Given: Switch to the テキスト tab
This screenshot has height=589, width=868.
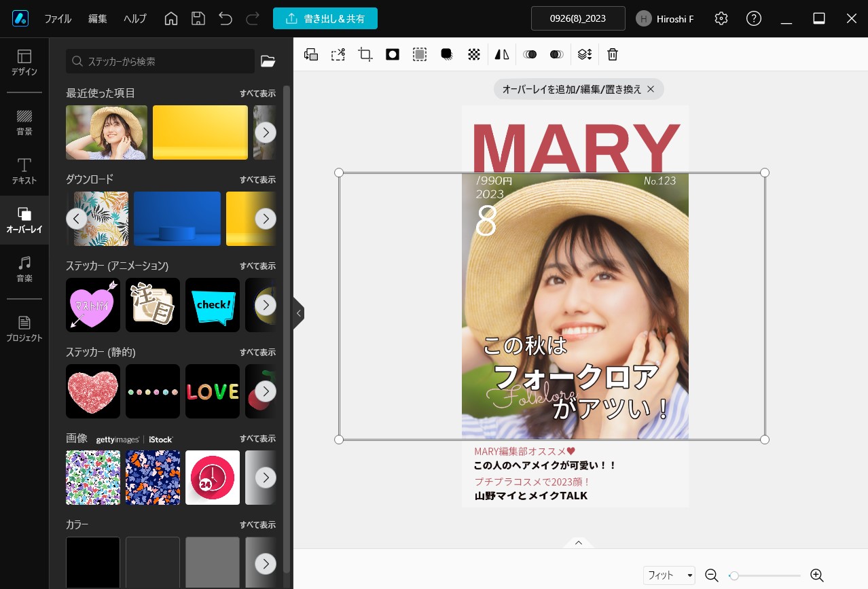Looking at the screenshot, I should coord(24,171).
